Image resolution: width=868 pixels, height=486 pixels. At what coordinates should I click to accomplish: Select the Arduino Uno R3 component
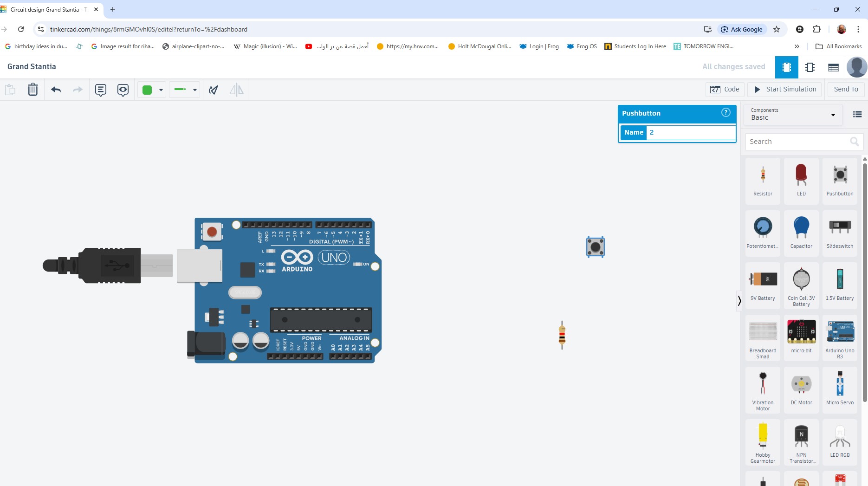840,338
